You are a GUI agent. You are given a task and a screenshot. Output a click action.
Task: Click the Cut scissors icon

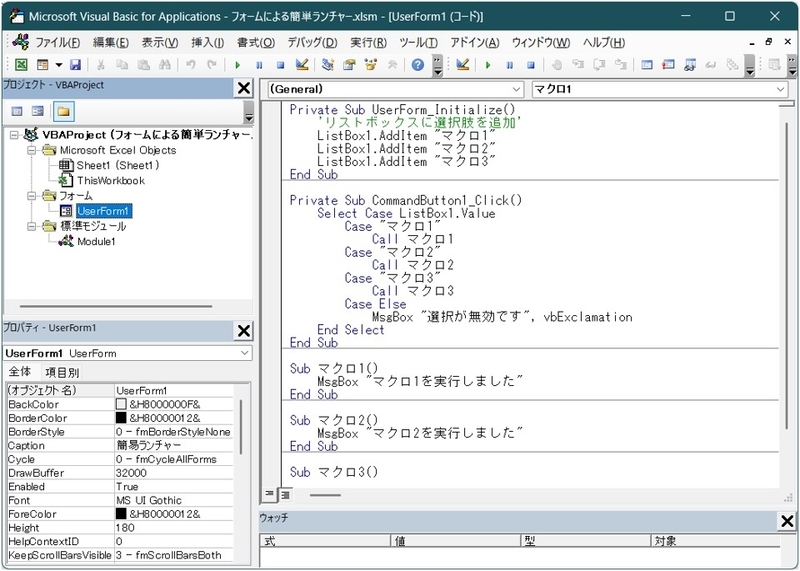101,65
